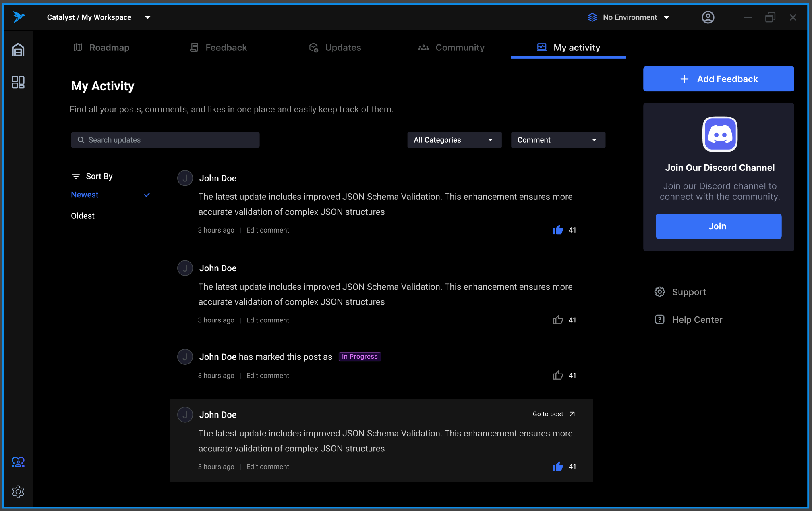This screenshot has height=511, width=812.
Task: Open the community icon in the bottom sidebar
Action: (x=18, y=462)
